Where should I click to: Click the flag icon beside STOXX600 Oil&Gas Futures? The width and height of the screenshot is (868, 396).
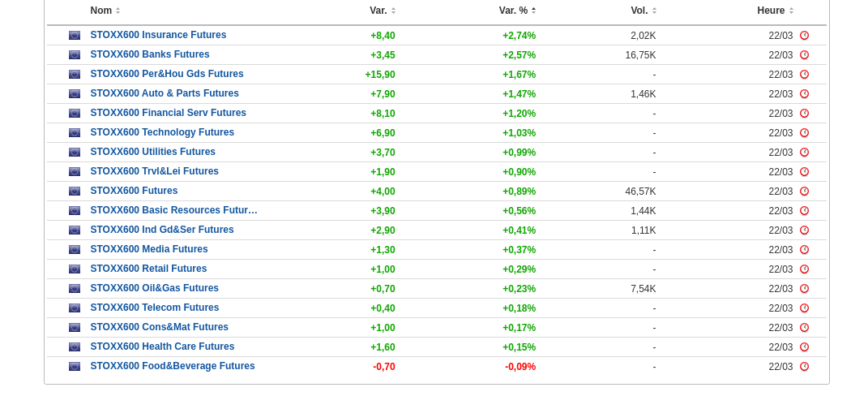point(75,289)
